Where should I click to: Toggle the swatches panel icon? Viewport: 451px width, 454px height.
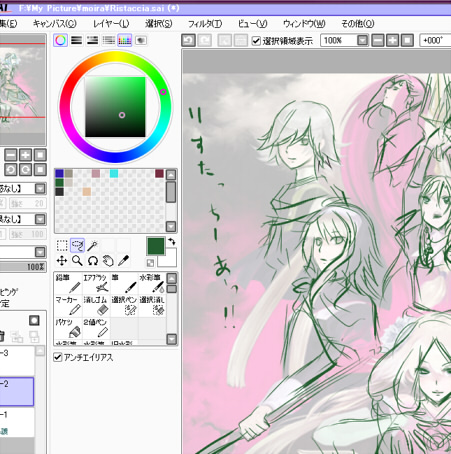[124, 41]
